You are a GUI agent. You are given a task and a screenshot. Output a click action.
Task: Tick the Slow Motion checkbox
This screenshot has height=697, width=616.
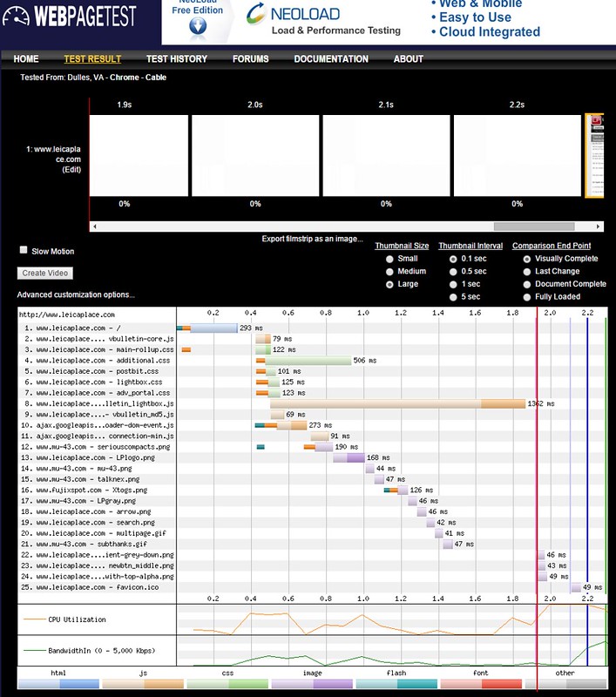[x=24, y=250]
